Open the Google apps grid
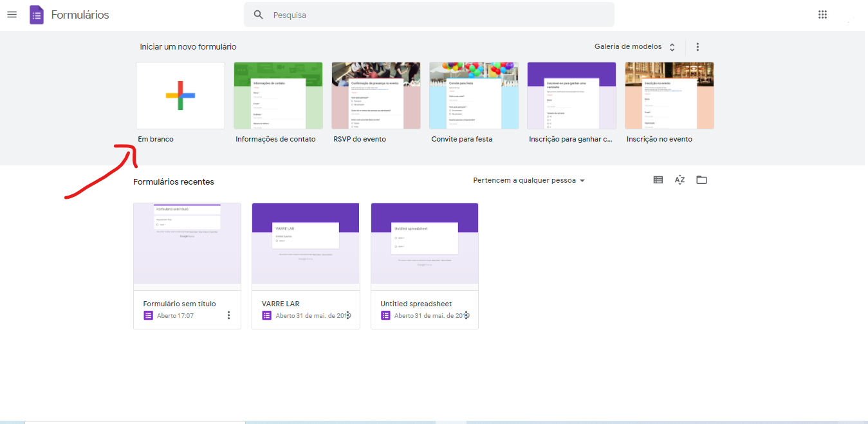Image resolution: width=868 pixels, height=424 pixels. (x=822, y=15)
